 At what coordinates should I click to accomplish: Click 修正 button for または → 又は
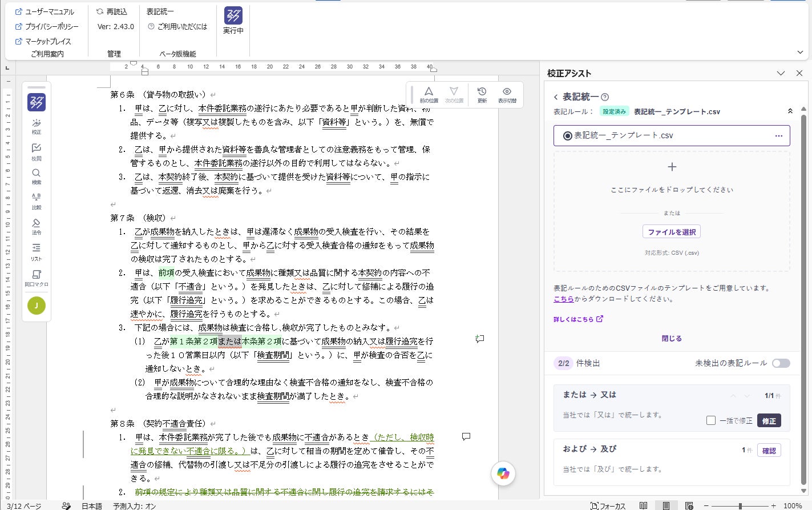[x=769, y=421]
